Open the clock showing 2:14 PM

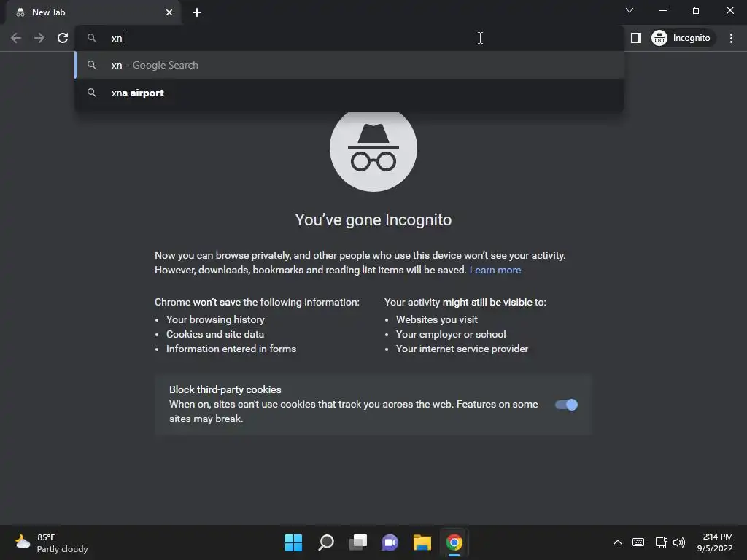715,542
